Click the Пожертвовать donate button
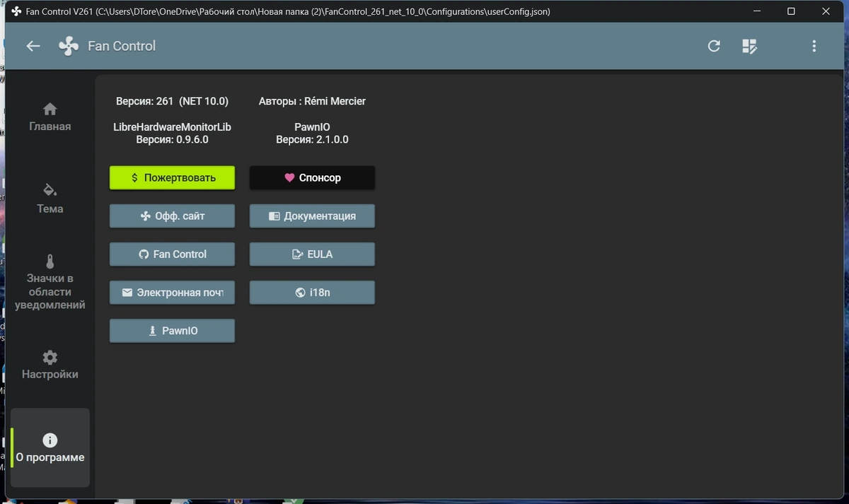This screenshot has width=849, height=504. tap(172, 177)
